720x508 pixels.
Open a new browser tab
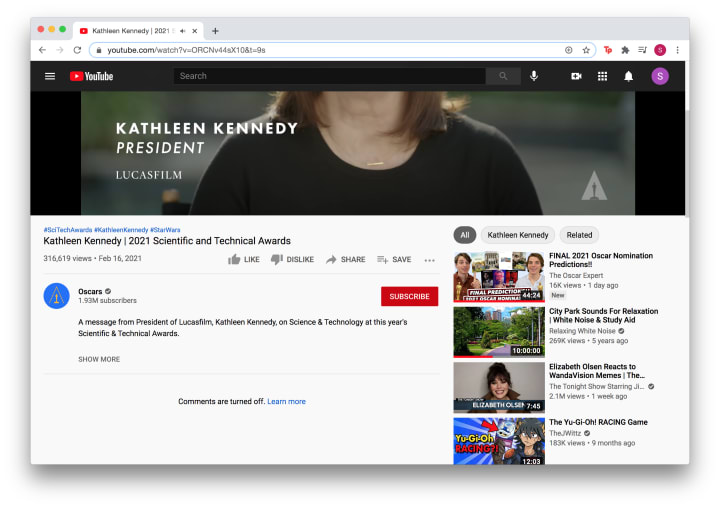pos(215,31)
